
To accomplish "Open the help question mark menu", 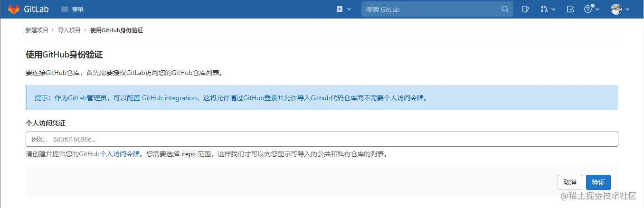I will (x=591, y=9).
